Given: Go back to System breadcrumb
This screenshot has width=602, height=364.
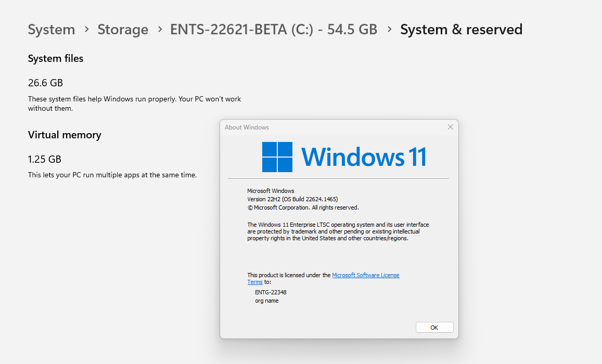Looking at the screenshot, I should [52, 30].
